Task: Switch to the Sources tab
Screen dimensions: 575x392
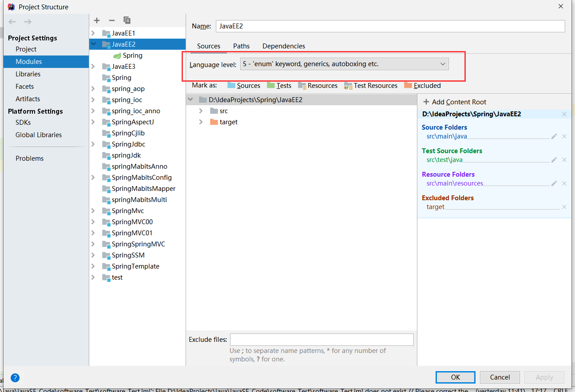Action: [x=209, y=46]
